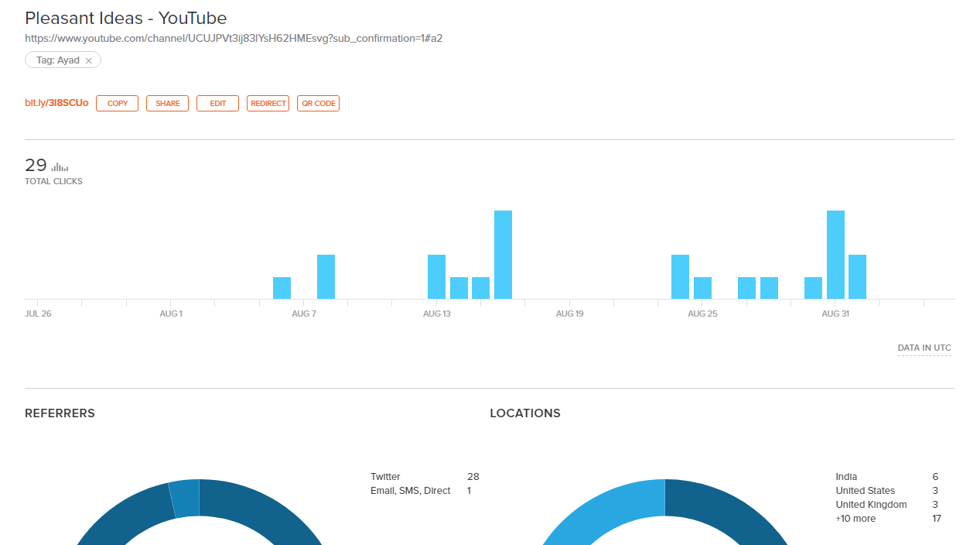Click the EDIT button
This screenshot has height=545, width=980.
pyautogui.click(x=217, y=103)
